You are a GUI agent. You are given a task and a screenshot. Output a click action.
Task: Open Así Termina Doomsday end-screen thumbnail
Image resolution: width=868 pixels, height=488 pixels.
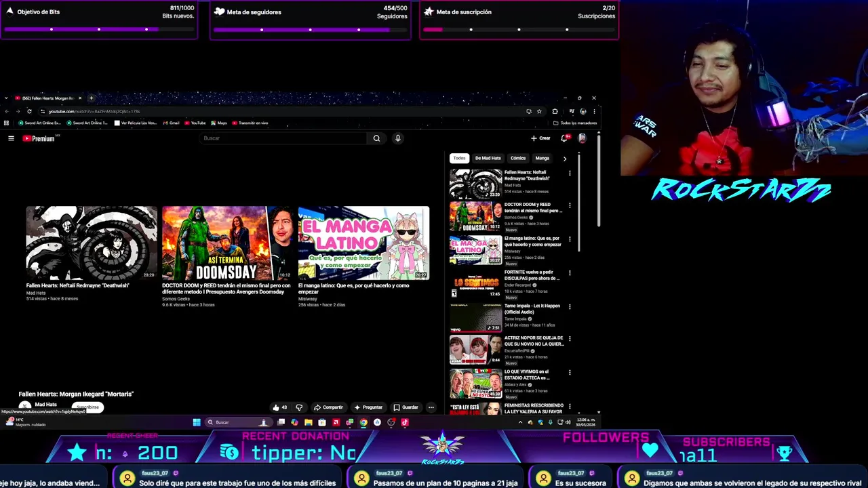point(227,243)
